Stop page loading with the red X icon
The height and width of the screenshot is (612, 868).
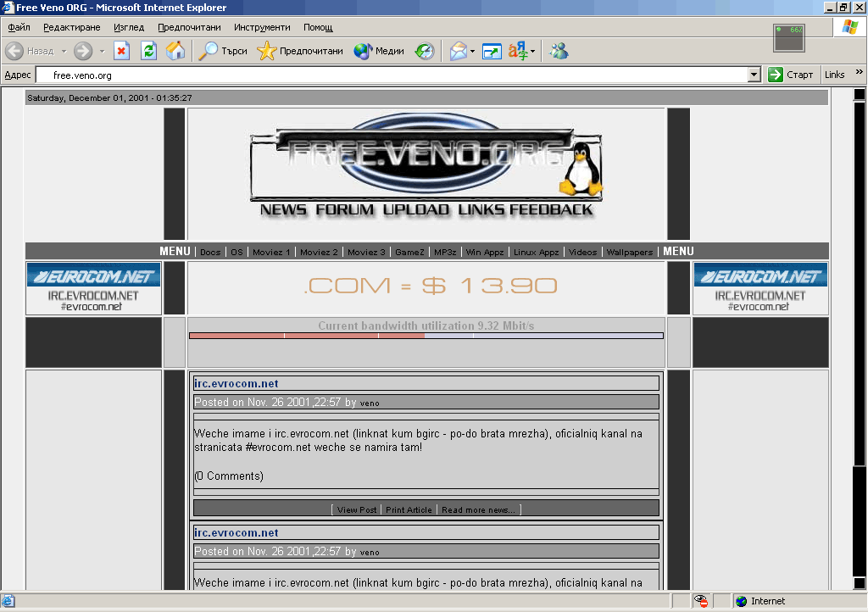(x=121, y=51)
